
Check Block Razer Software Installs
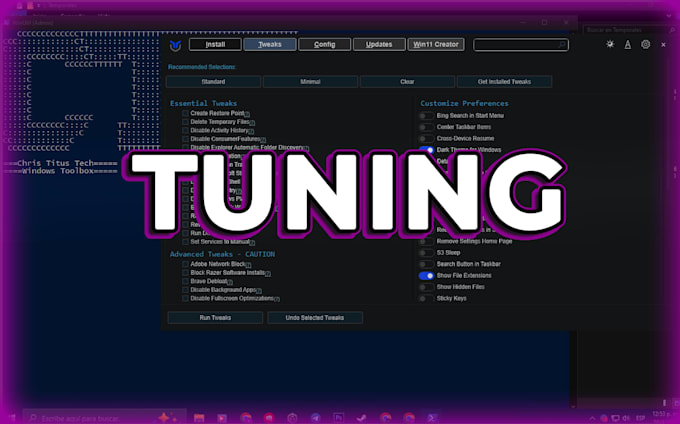(x=185, y=273)
